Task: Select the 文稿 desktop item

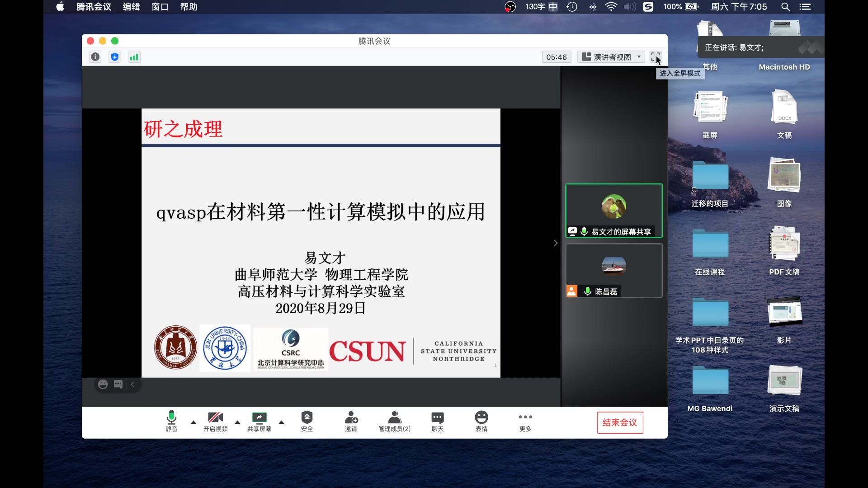Action: pyautogui.click(x=784, y=115)
